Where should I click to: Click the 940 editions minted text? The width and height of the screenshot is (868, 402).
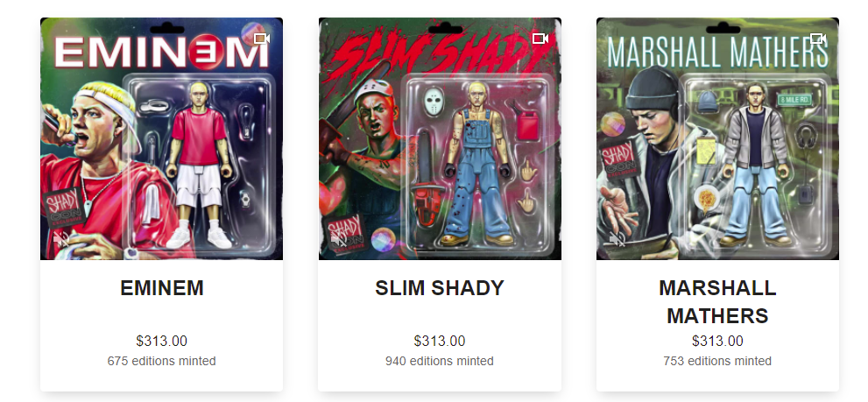pyautogui.click(x=440, y=361)
